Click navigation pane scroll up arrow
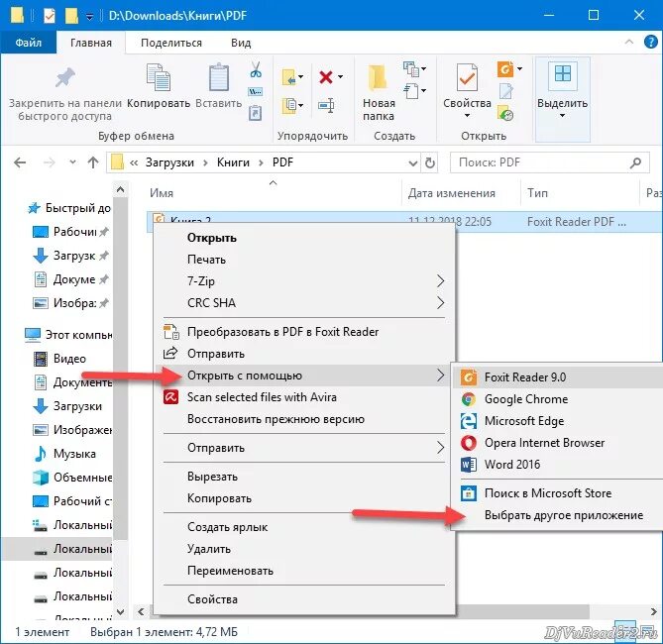This screenshot has width=663, height=644. coord(121,190)
